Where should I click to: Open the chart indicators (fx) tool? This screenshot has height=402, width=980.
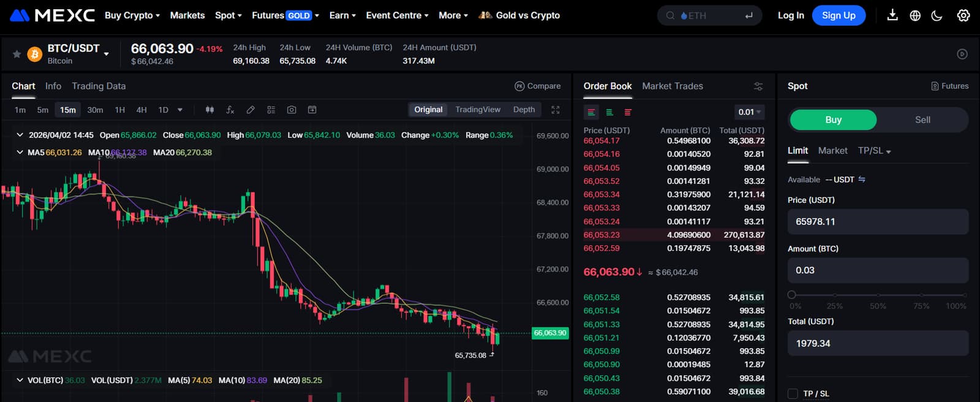coord(230,110)
